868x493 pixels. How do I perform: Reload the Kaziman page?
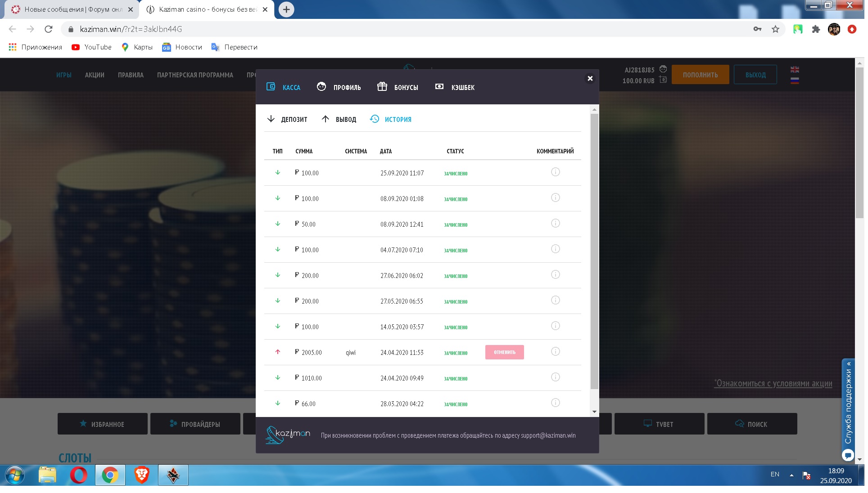coord(49,29)
